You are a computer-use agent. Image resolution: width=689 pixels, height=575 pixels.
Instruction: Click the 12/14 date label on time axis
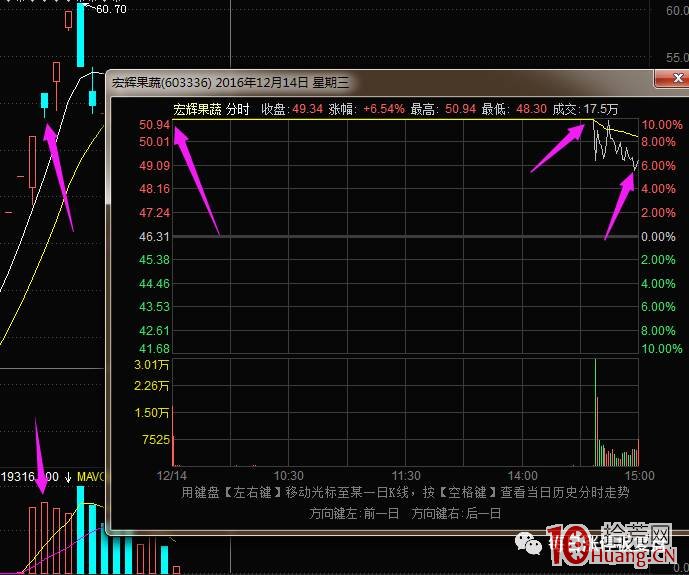[172, 476]
